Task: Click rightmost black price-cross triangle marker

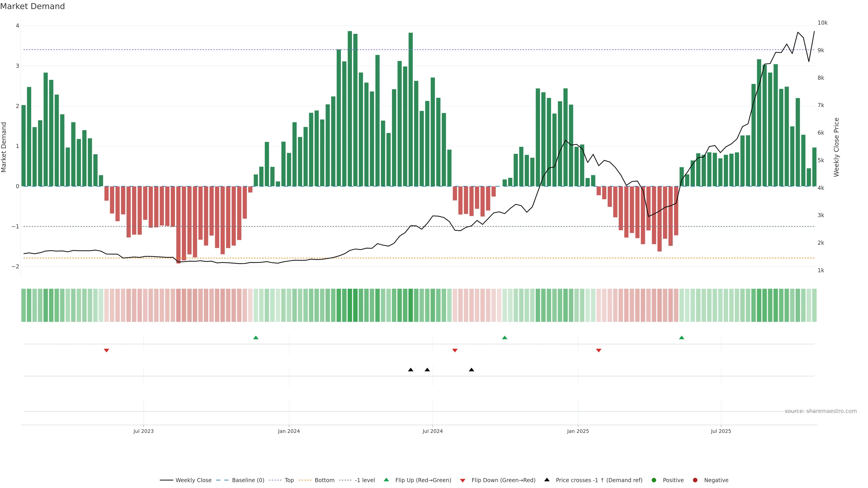Action: [471, 369]
